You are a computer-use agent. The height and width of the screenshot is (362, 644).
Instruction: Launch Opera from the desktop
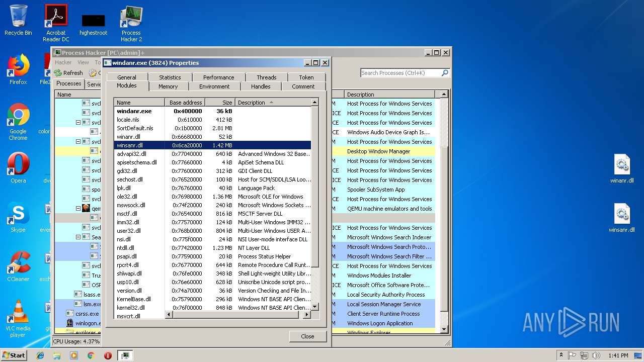(18, 168)
